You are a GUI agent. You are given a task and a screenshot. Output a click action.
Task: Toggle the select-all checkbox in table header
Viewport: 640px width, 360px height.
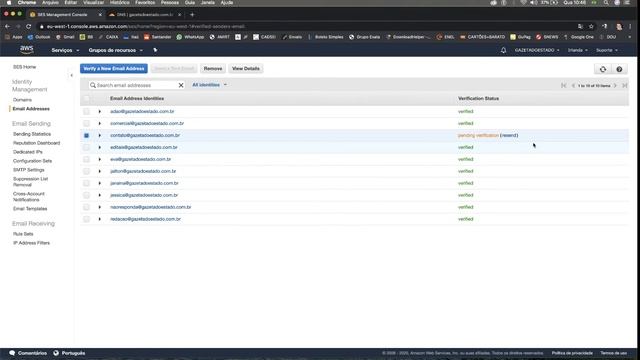point(87,99)
